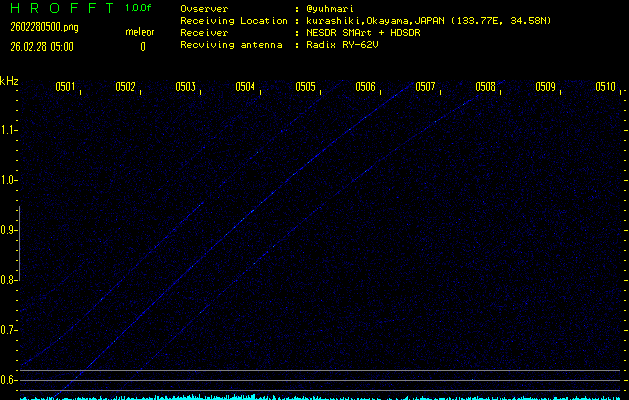This screenshot has width=629, height=400.
Task: Click the meteor label
Action: click(139, 32)
